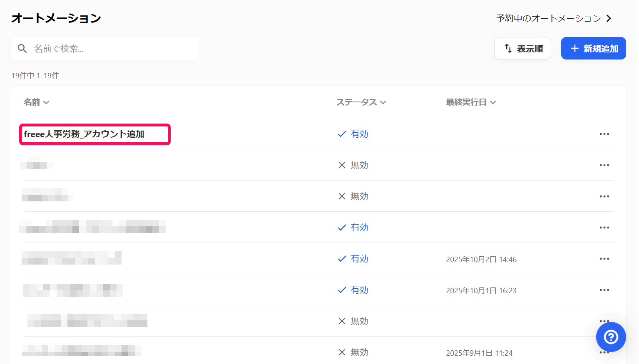Click the 有効 status in the 2025年10月1日 row
This screenshot has width=639, height=364.
(353, 290)
